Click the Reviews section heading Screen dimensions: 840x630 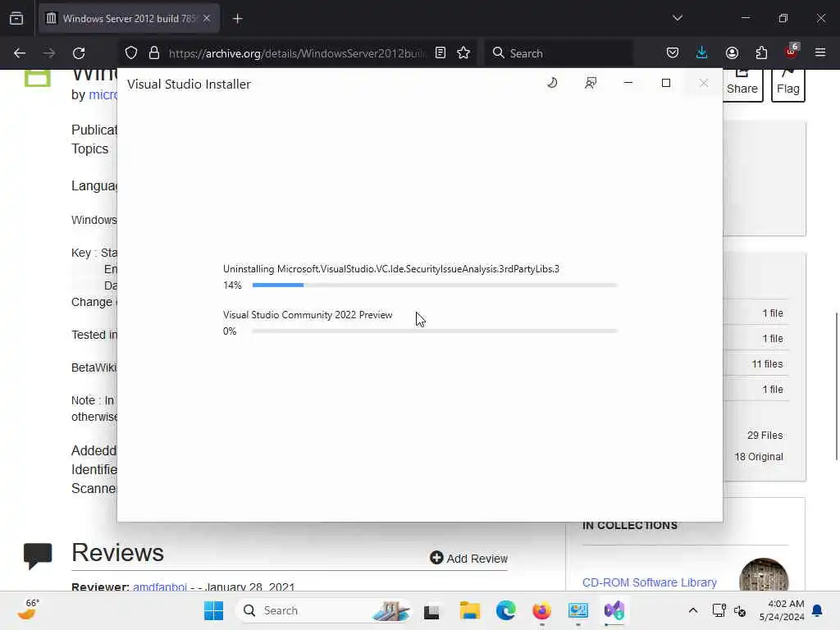coord(117,553)
